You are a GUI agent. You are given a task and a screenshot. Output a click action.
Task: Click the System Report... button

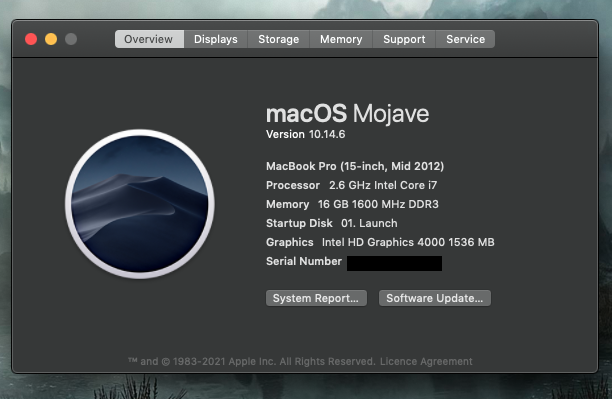[316, 298]
